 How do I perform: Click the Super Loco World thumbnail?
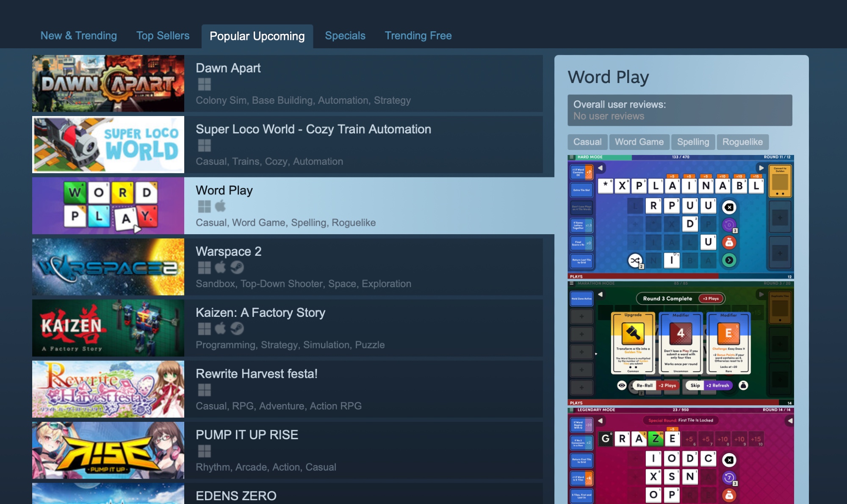coord(108,144)
